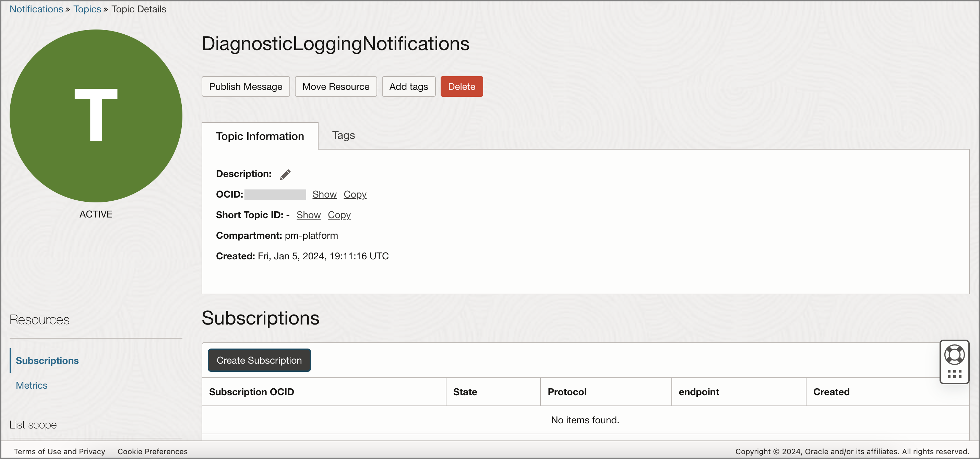Switch to the Tags tab

343,136
